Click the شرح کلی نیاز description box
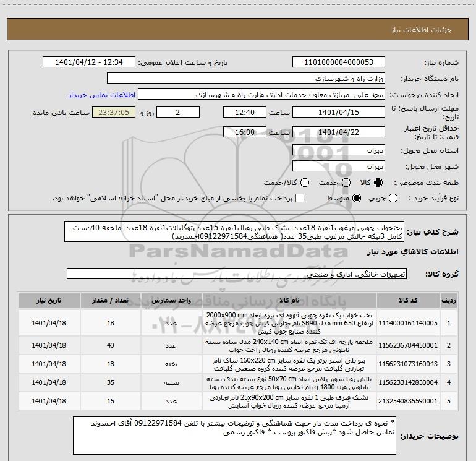476x461 pixels. [x=234, y=231]
